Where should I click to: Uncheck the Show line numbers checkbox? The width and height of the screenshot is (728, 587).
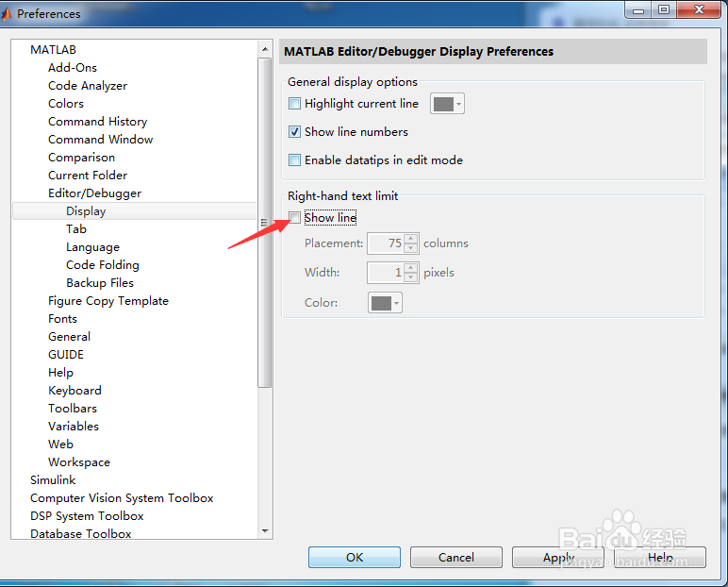pyautogui.click(x=294, y=131)
